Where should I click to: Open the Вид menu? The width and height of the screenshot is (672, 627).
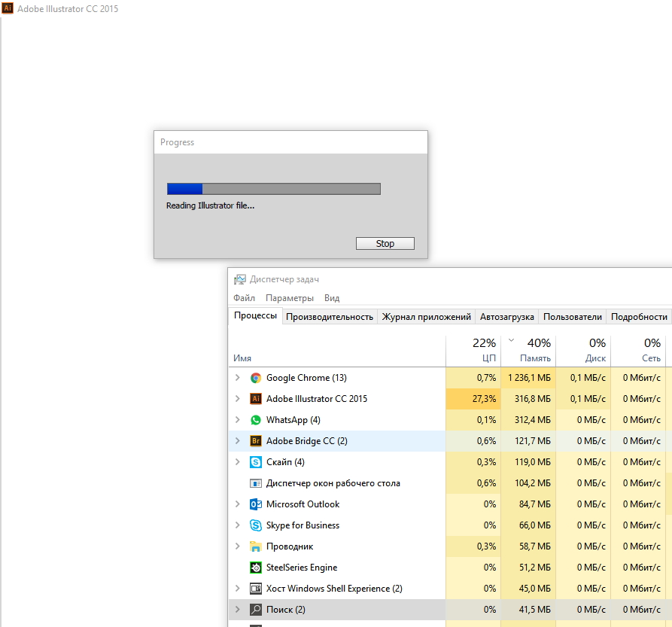point(332,298)
